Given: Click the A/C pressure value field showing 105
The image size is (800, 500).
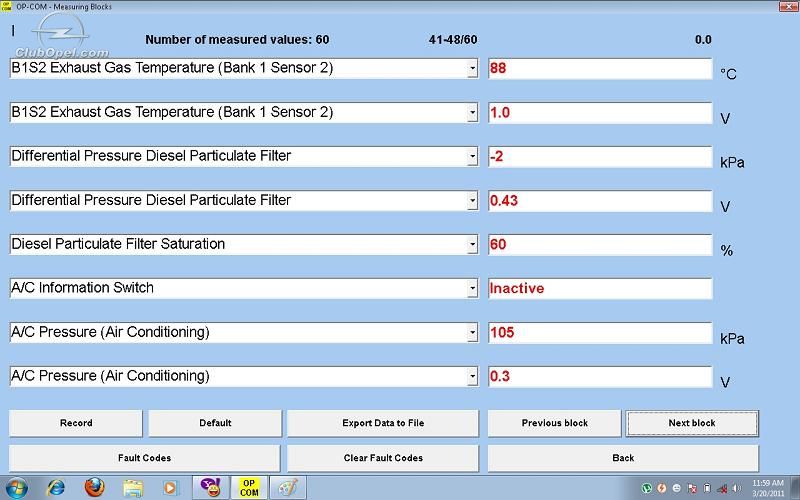Looking at the screenshot, I should coord(600,333).
